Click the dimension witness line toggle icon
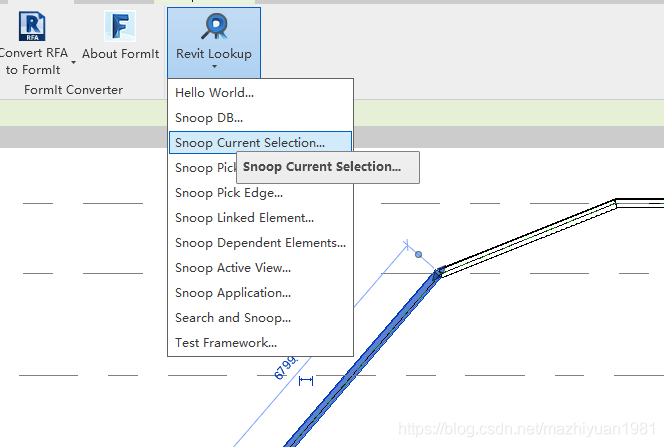Viewport: 664px width, 447px height. [306, 381]
